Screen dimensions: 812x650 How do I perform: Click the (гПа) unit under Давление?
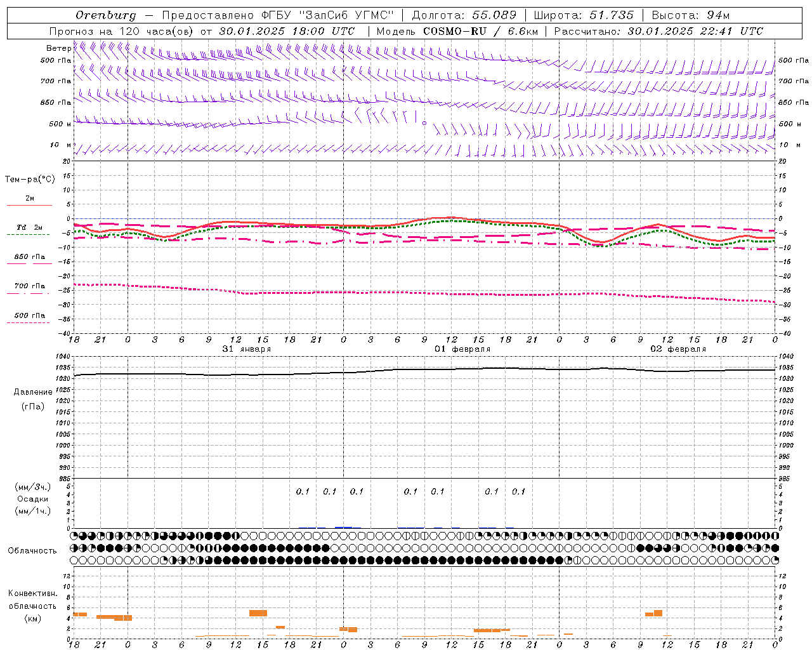click(x=33, y=407)
